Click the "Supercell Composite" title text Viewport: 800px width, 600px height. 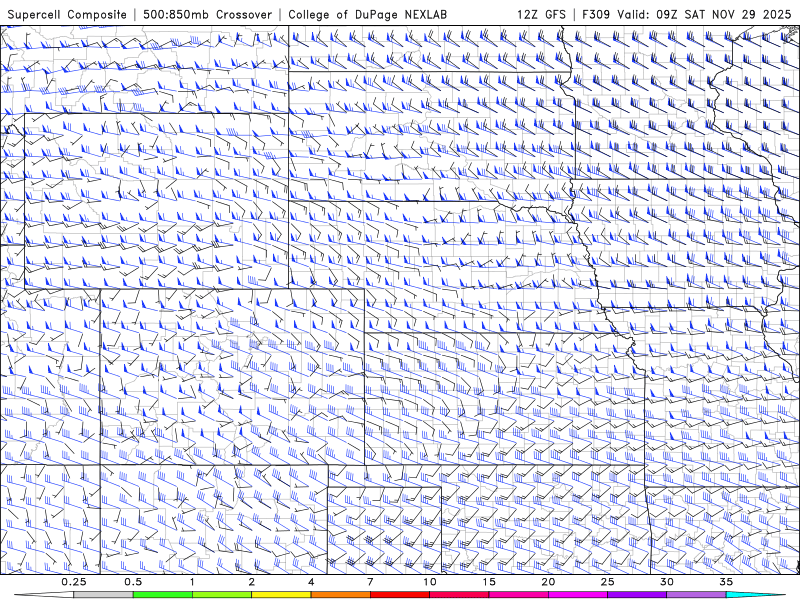(67, 15)
